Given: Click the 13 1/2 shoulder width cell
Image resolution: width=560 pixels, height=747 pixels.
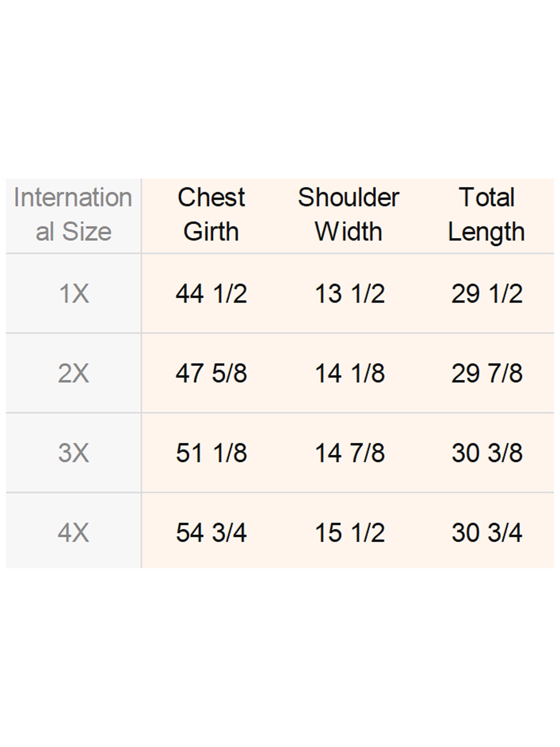Looking at the screenshot, I should tap(349, 293).
